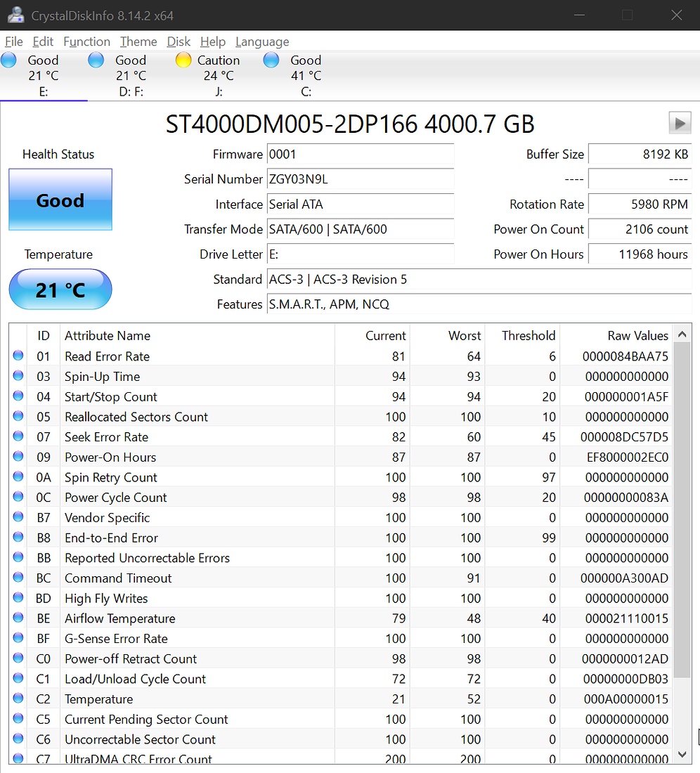Select the yellow Caution icon for drive J
Screen dimensions: 700x773
(183, 60)
